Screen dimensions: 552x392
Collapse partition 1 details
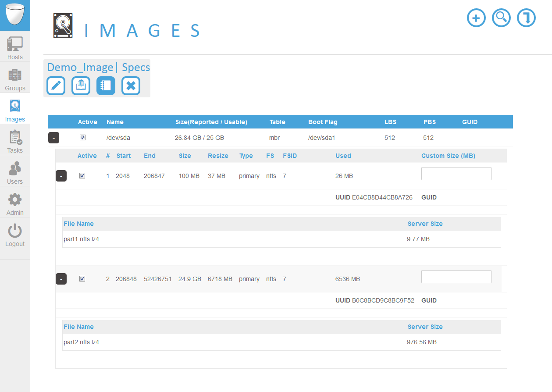coord(61,176)
